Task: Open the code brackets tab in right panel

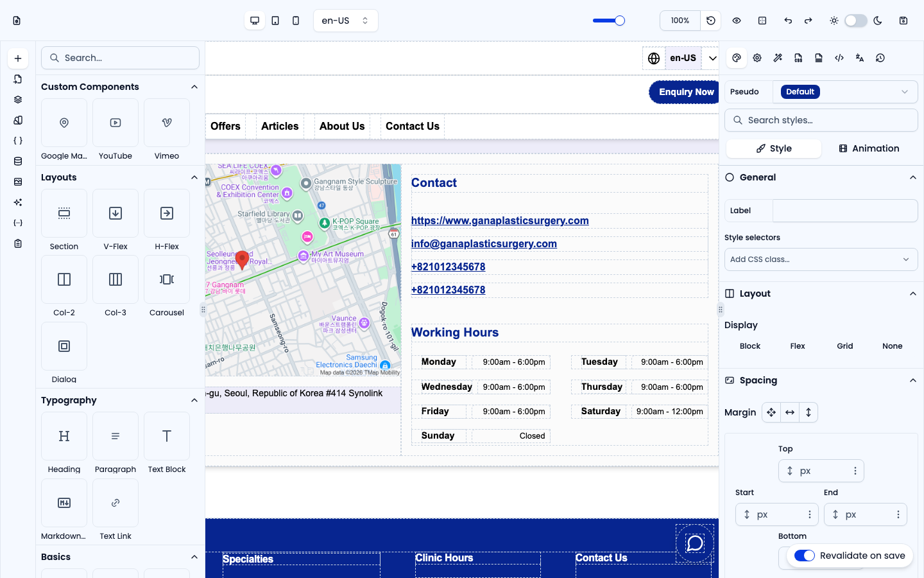Action: (839, 58)
